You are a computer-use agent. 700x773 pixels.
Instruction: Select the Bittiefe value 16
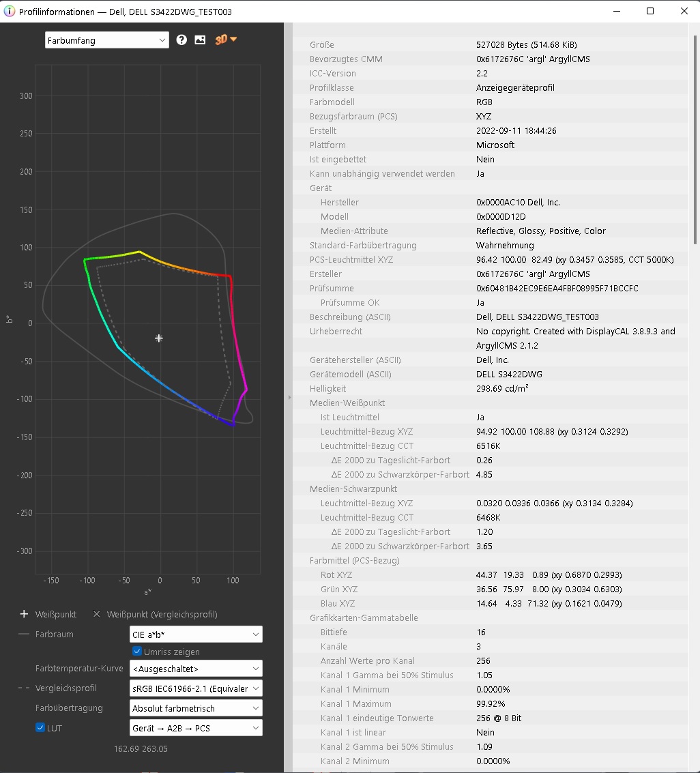[480, 632]
